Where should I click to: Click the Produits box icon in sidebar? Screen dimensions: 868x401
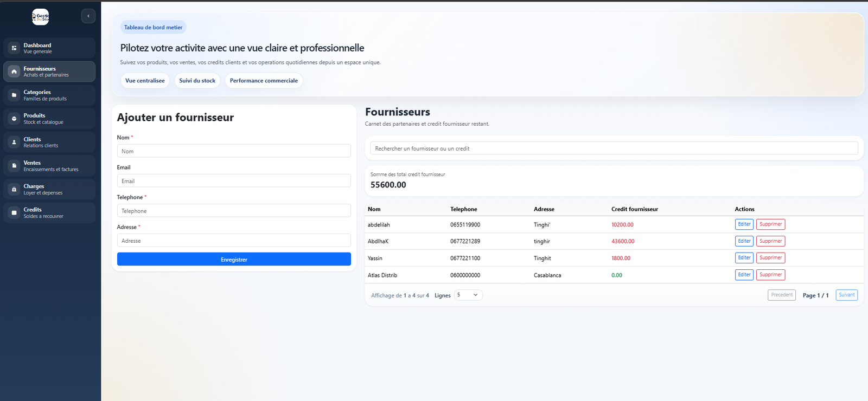[14, 119]
